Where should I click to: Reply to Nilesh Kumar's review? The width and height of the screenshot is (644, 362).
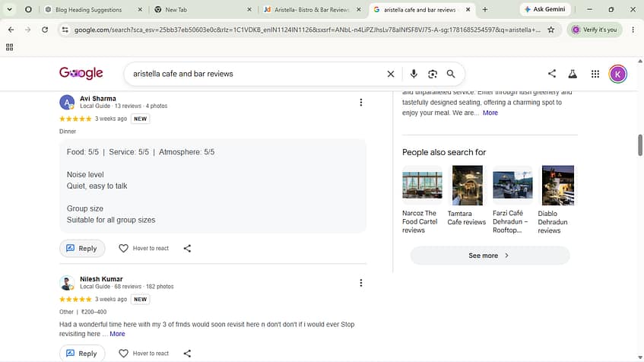pos(82,354)
